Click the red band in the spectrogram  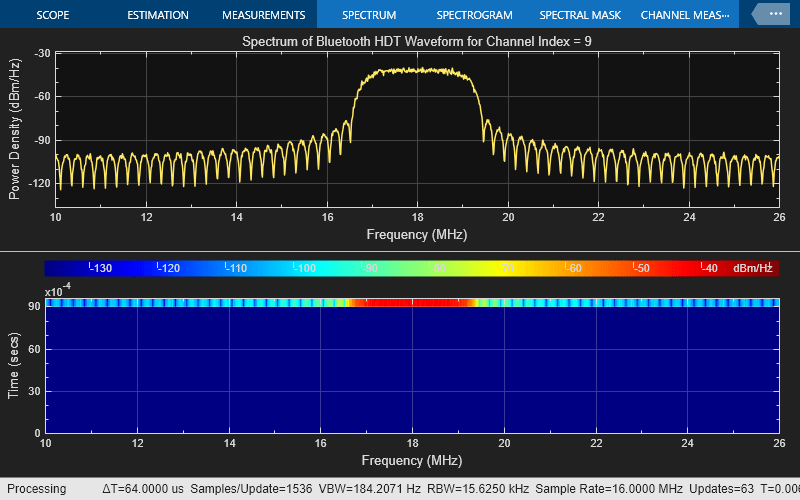click(410, 302)
